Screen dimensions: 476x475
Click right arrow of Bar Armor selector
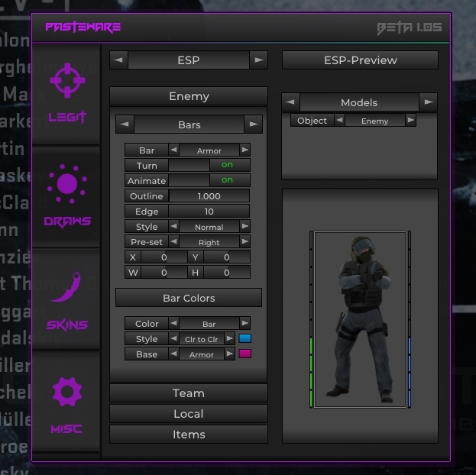244,150
